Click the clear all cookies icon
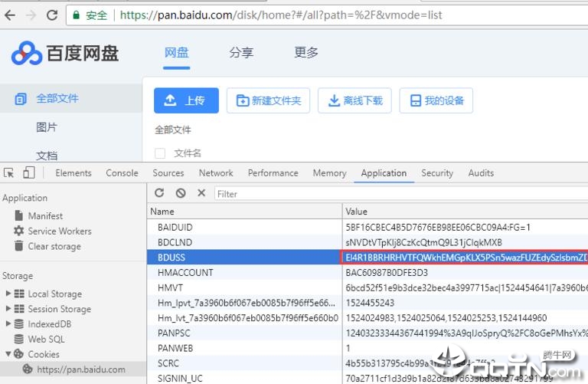 (181, 193)
